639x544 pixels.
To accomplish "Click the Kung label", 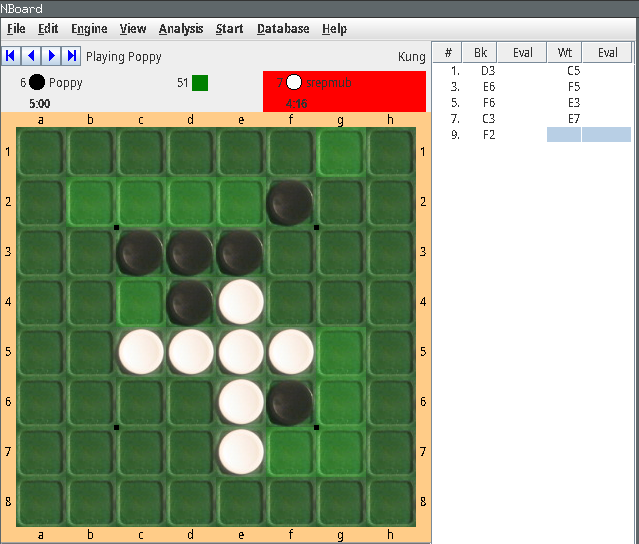I will 412,57.
